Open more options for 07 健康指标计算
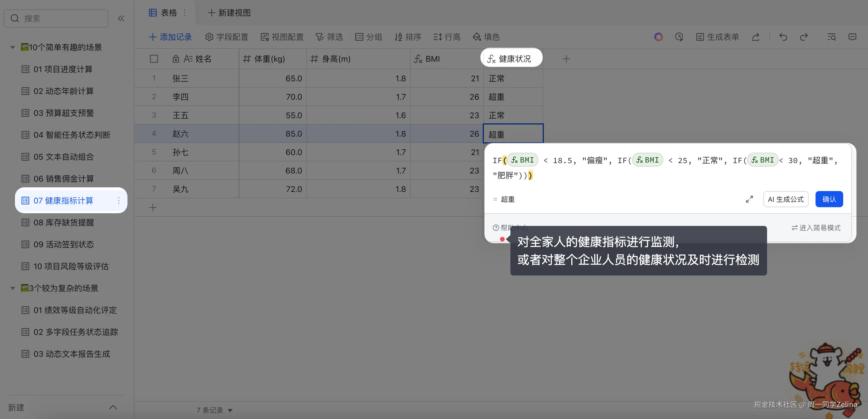The image size is (868, 419). pos(119,201)
